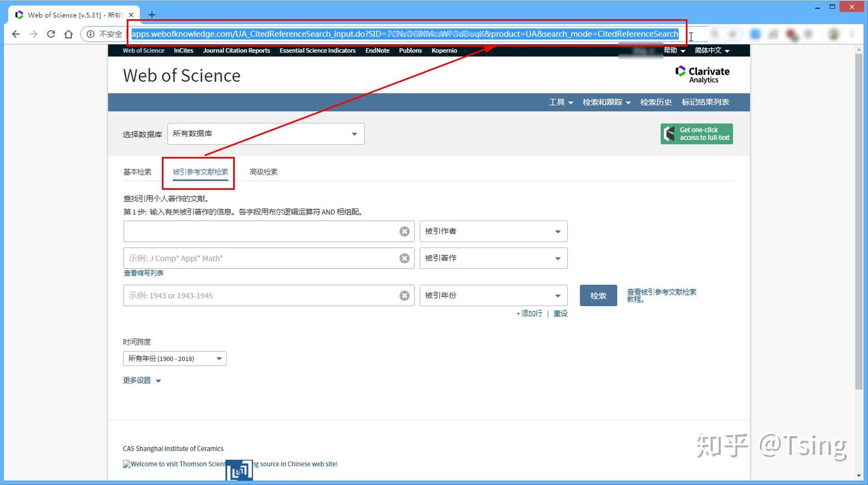
Task: Click the Welcome to visit Thomson image link
Action: [x=230, y=464]
